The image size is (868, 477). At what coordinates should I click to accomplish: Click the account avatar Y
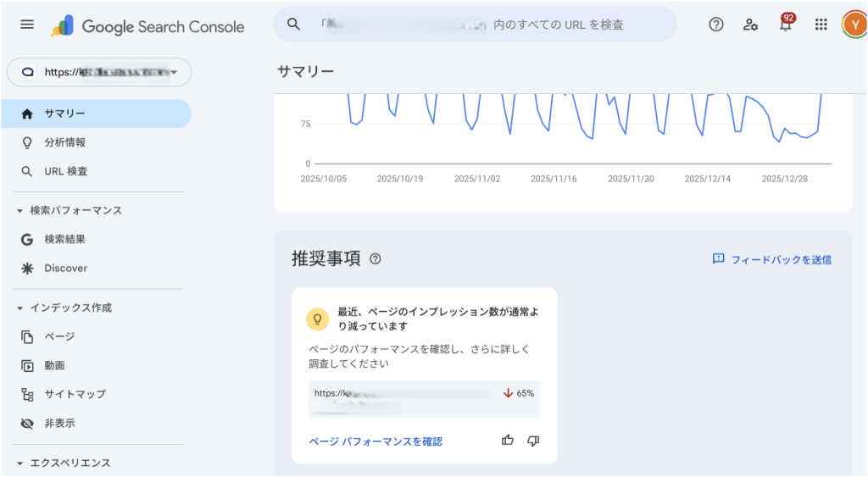click(x=853, y=25)
